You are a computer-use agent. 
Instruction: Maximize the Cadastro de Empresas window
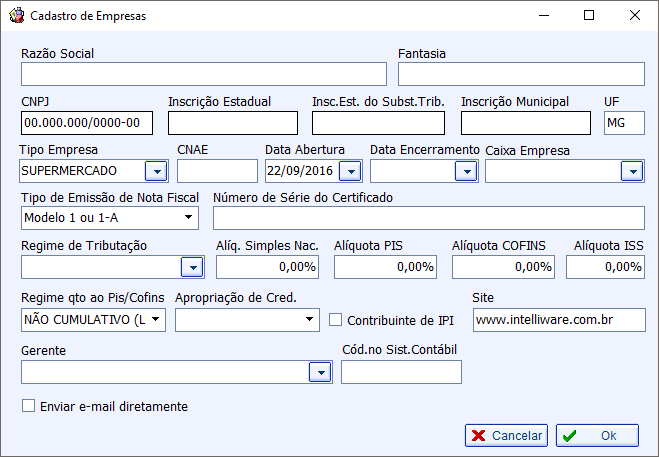click(x=589, y=16)
